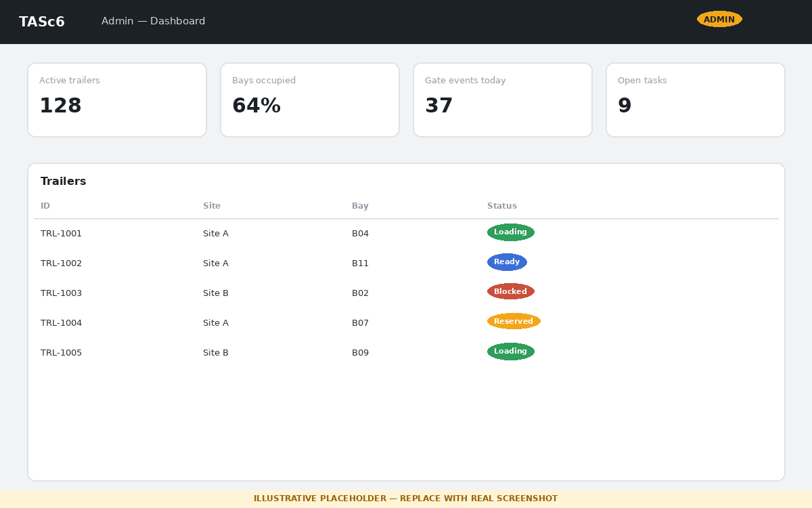Viewport: 812px width, 508px height.
Task: Click the Blocked status badge for TRL-1003
Action: click(x=511, y=292)
